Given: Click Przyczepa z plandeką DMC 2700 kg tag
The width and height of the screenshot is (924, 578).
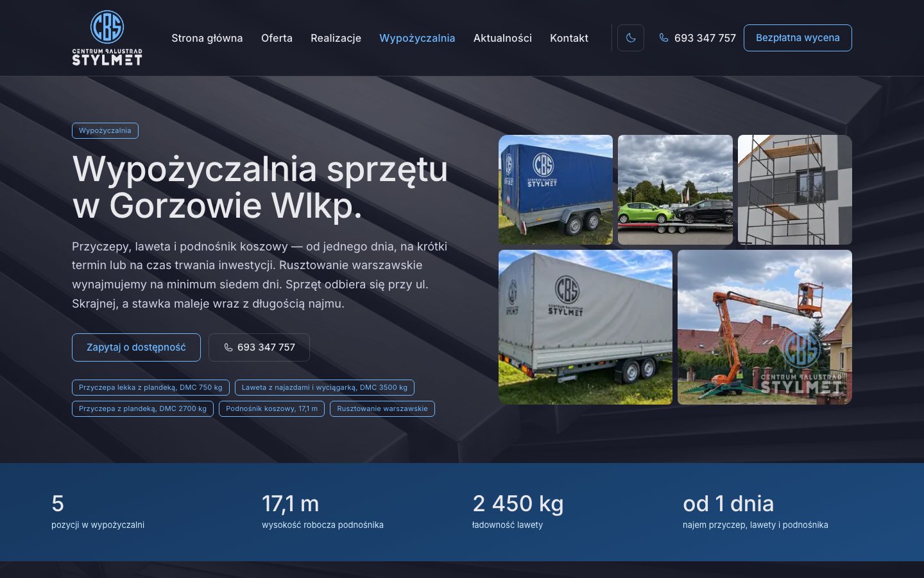Looking at the screenshot, I should click(x=143, y=409).
